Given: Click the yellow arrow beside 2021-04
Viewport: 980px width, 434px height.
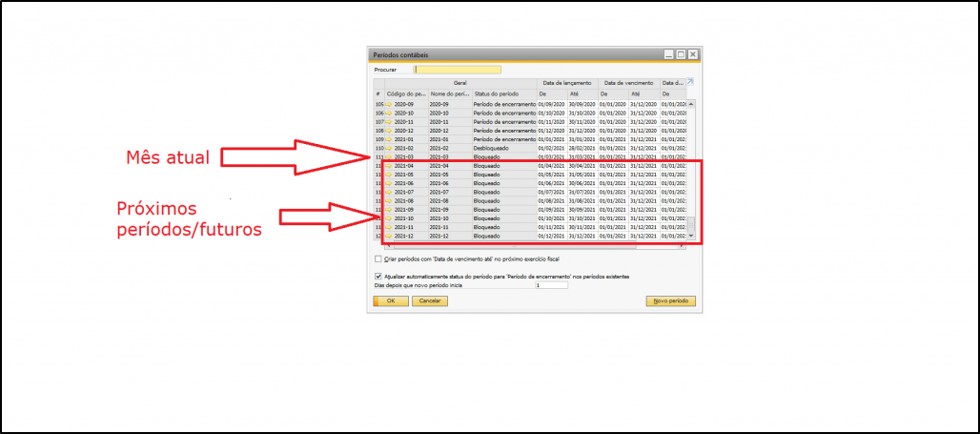Looking at the screenshot, I should [x=389, y=166].
